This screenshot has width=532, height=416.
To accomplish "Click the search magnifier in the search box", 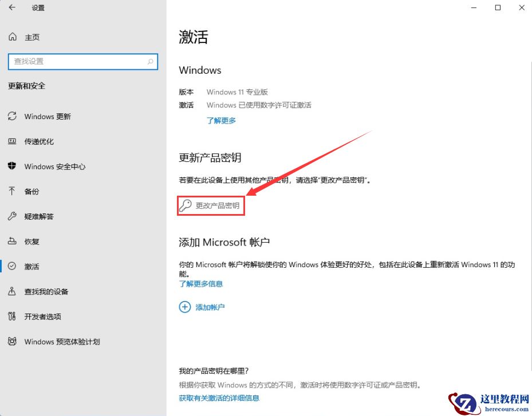I will tap(149, 61).
